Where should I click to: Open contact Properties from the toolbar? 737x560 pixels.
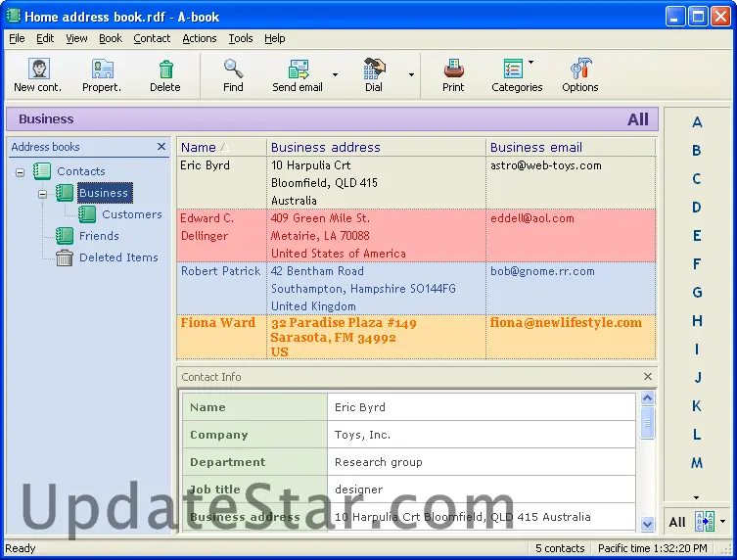(102, 70)
